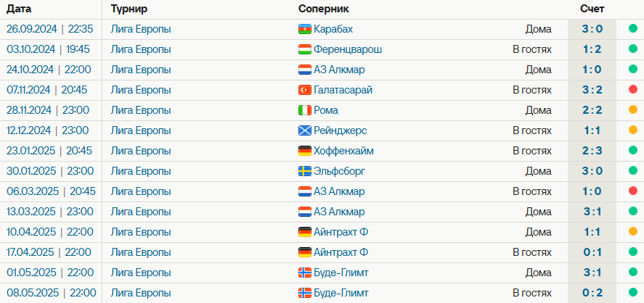644x303 pixels.
Task: Sort by the Дата column header
Action: 19,9
